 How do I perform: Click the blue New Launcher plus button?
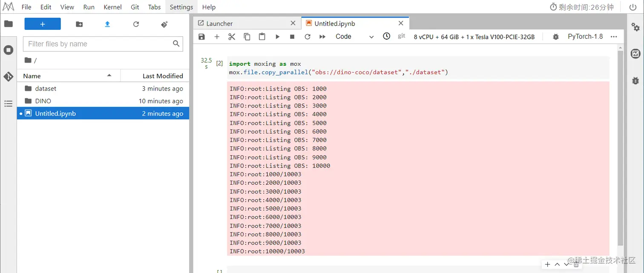[x=43, y=24]
